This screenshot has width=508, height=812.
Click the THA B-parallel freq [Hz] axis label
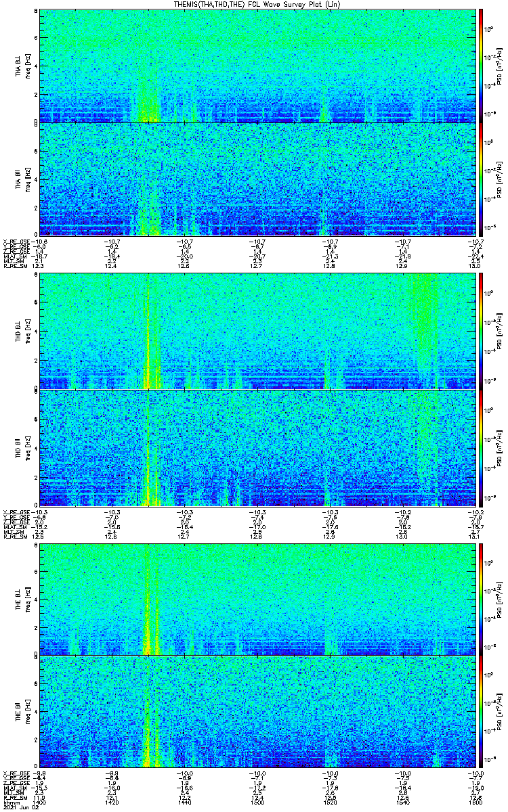click(x=29, y=179)
